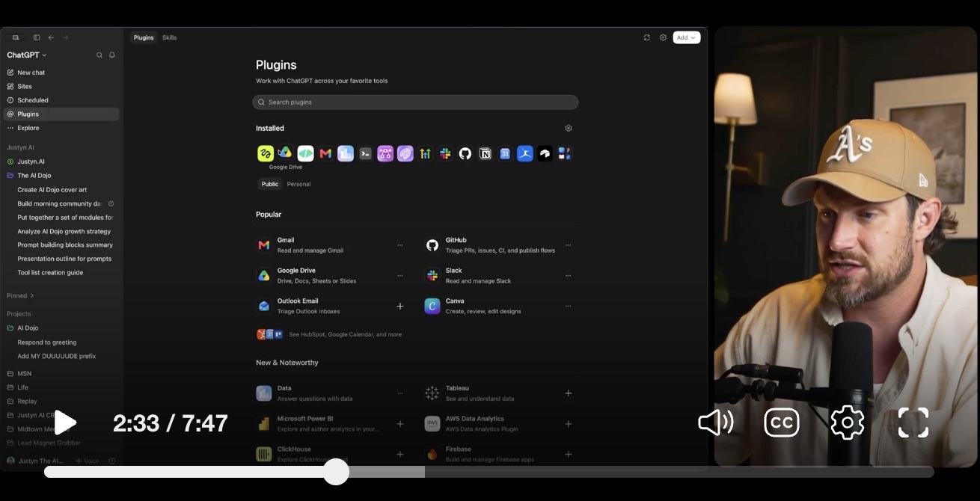The image size is (980, 501).
Task: Open Explore in the sidebar
Action: (61, 128)
